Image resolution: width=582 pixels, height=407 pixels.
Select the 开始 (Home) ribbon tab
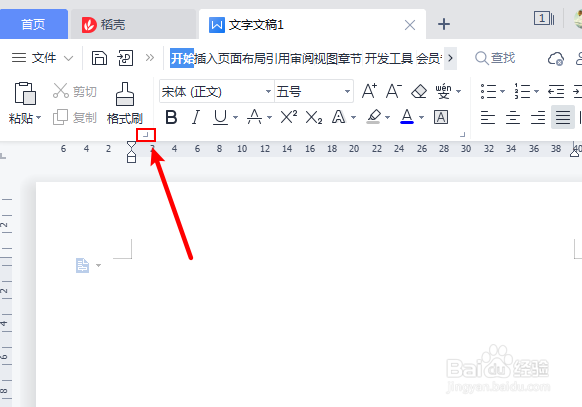(182, 58)
